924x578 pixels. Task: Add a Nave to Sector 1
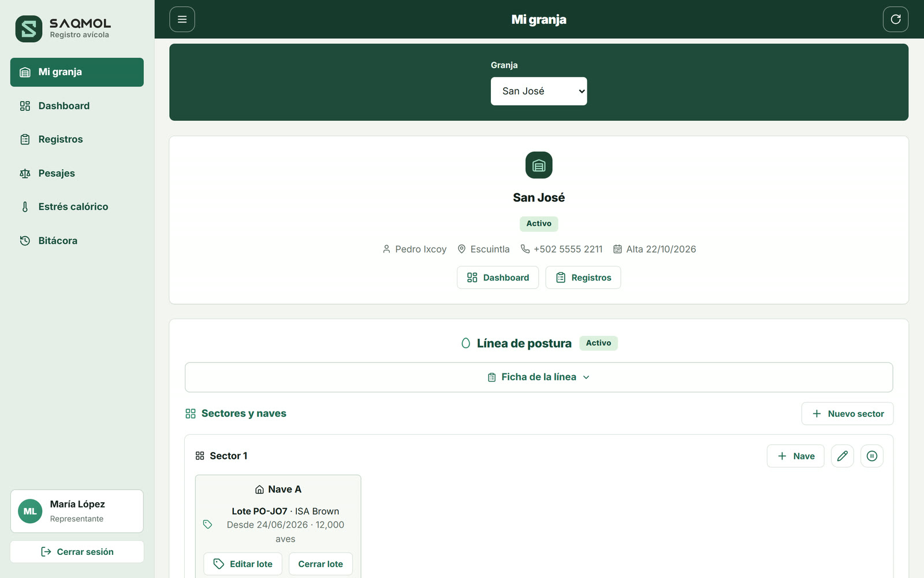pos(795,456)
